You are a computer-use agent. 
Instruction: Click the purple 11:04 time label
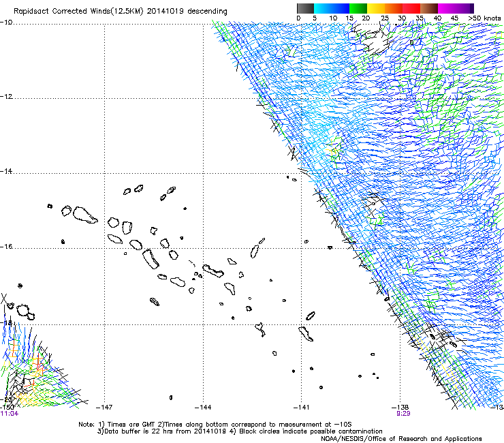pyautogui.click(x=10, y=414)
